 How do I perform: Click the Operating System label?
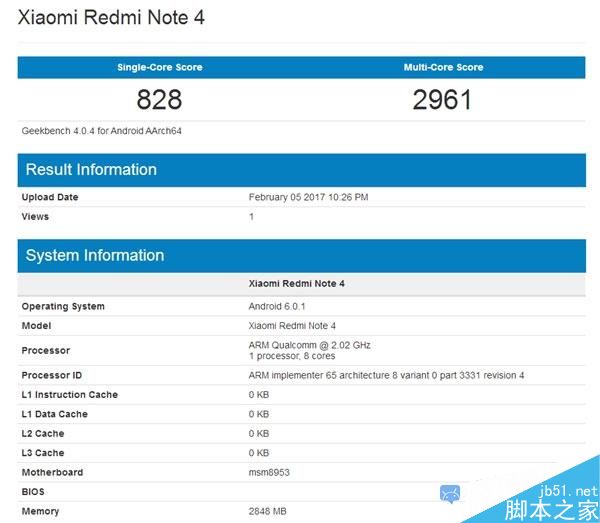pos(63,306)
